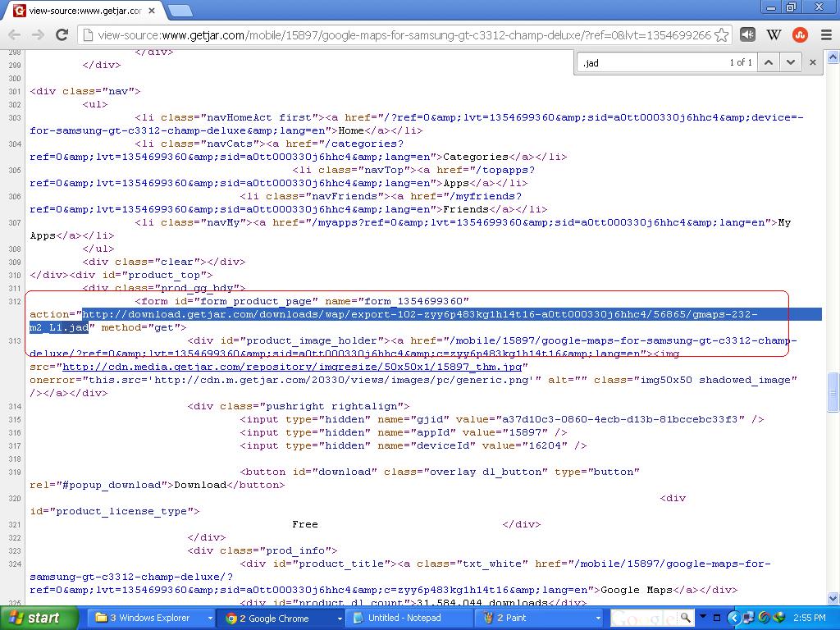840x630 pixels.
Task: Bookmark this page with the star icon
Action: pyautogui.click(x=722, y=35)
